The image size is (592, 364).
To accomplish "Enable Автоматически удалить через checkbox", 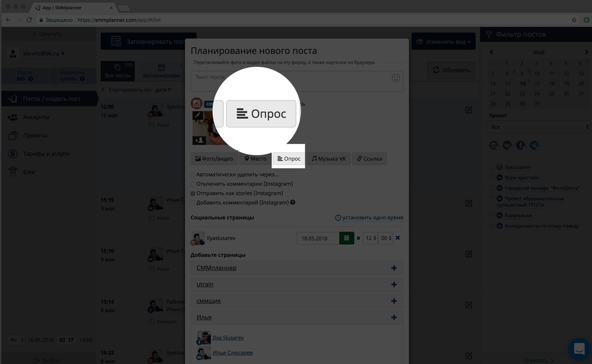I will click(x=193, y=175).
